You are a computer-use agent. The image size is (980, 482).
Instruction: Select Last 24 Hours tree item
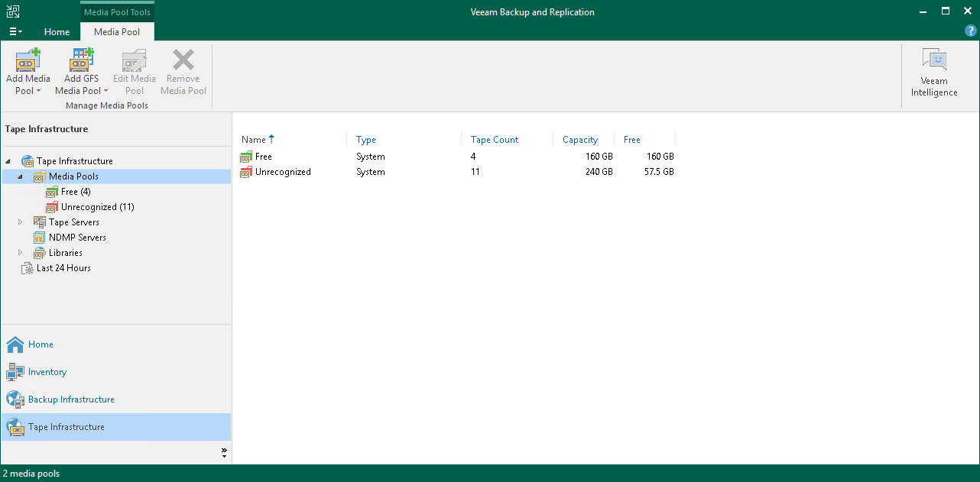coord(63,268)
